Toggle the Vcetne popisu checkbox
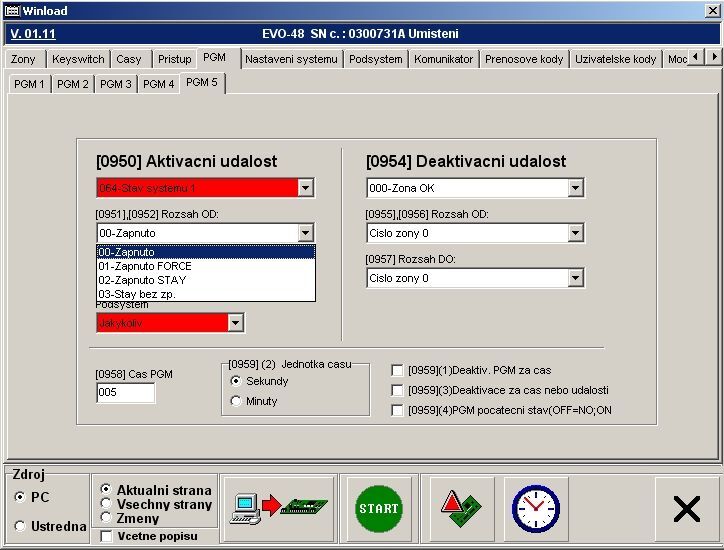 coord(107,537)
